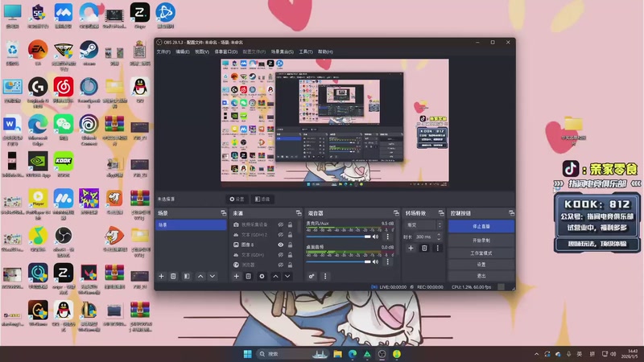
Task: Click source 设置 button beside 滤镜
Action: pyautogui.click(x=237, y=199)
